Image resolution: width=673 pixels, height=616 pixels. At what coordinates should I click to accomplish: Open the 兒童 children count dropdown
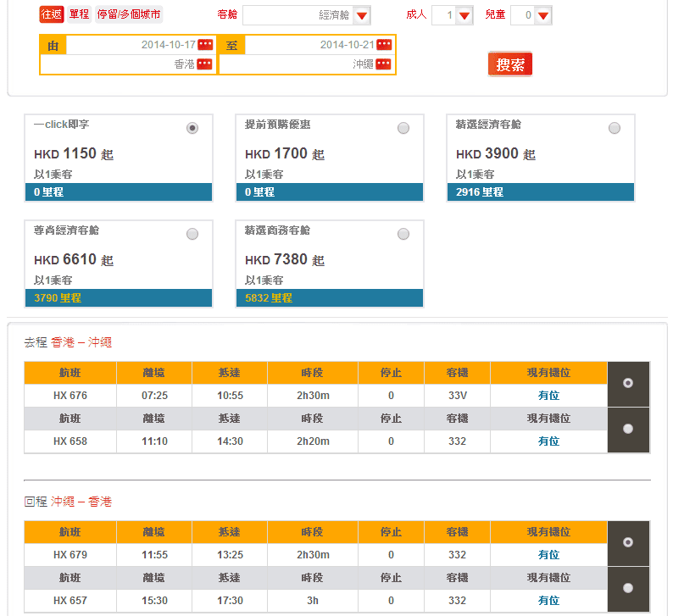click(543, 15)
